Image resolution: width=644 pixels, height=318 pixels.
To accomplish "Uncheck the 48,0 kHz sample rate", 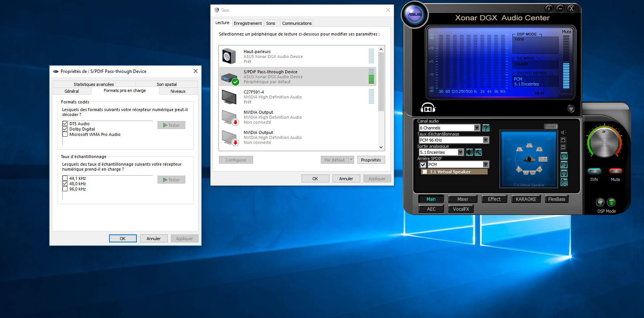I will [x=65, y=184].
